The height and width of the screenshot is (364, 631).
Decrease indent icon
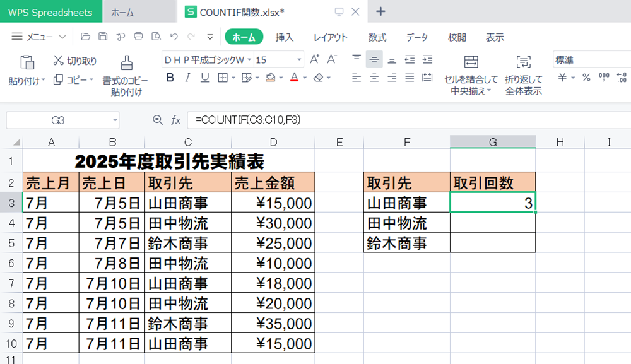coord(410,59)
